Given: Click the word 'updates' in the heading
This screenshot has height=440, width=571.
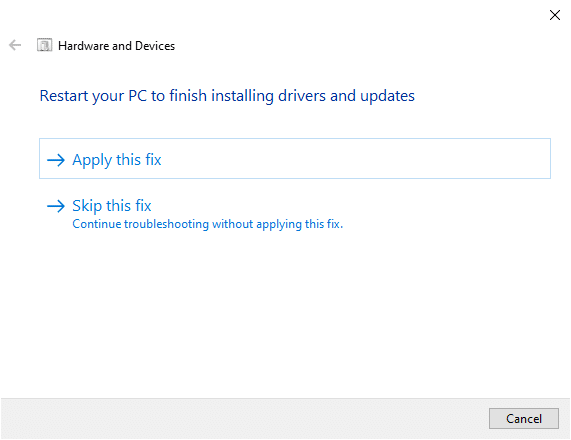Looking at the screenshot, I should point(387,97).
